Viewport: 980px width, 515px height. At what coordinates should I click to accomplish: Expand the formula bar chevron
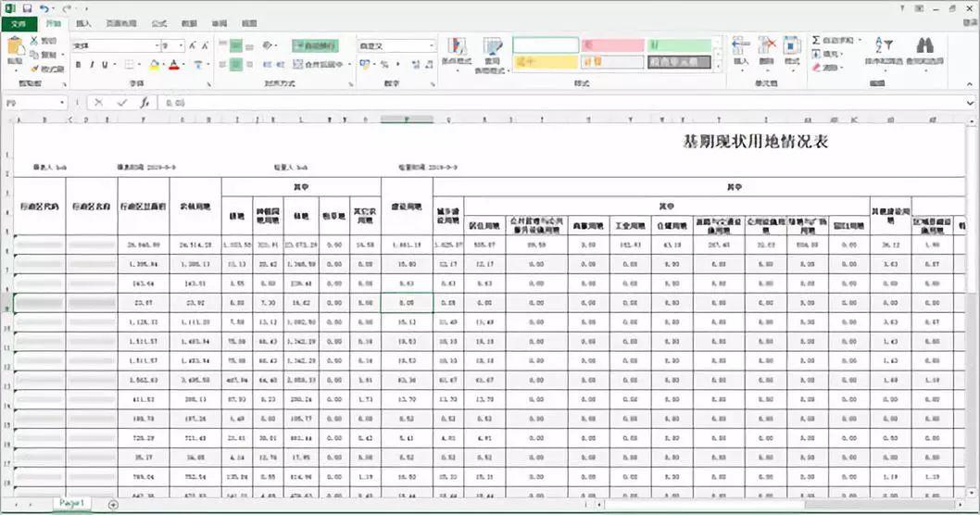click(970, 103)
